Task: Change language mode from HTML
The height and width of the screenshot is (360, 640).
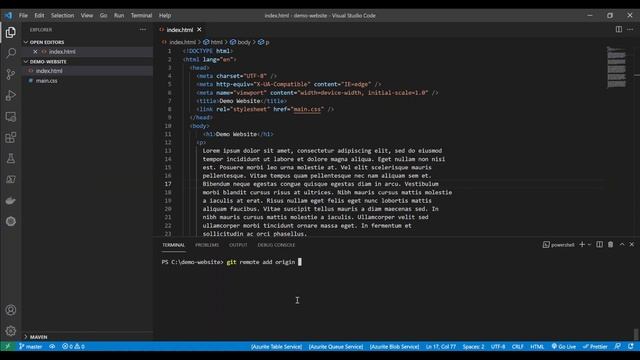Action: click(x=537, y=347)
